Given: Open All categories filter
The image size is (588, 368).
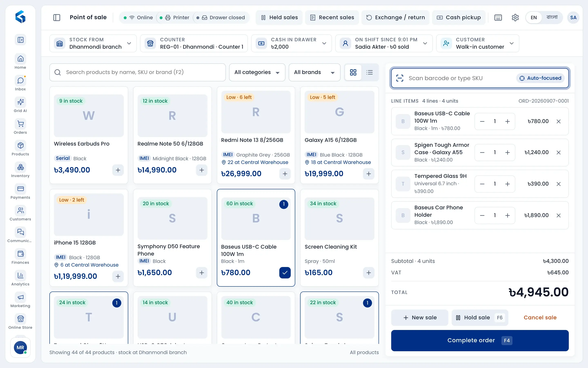Looking at the screenshot, I should (257, 72).
